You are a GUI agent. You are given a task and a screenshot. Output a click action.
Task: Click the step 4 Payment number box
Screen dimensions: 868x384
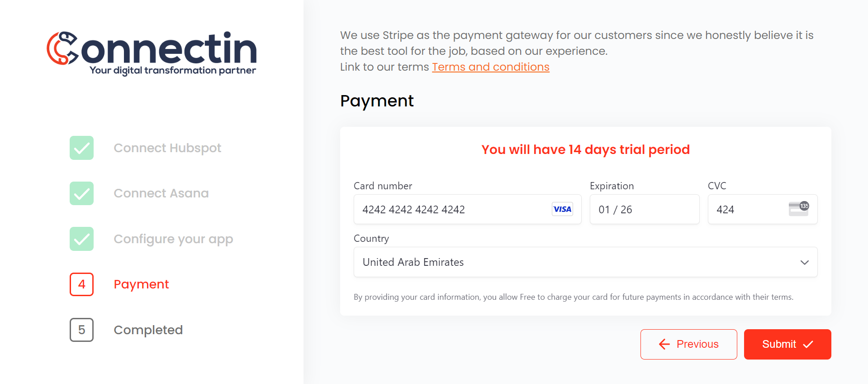[82, 284]
